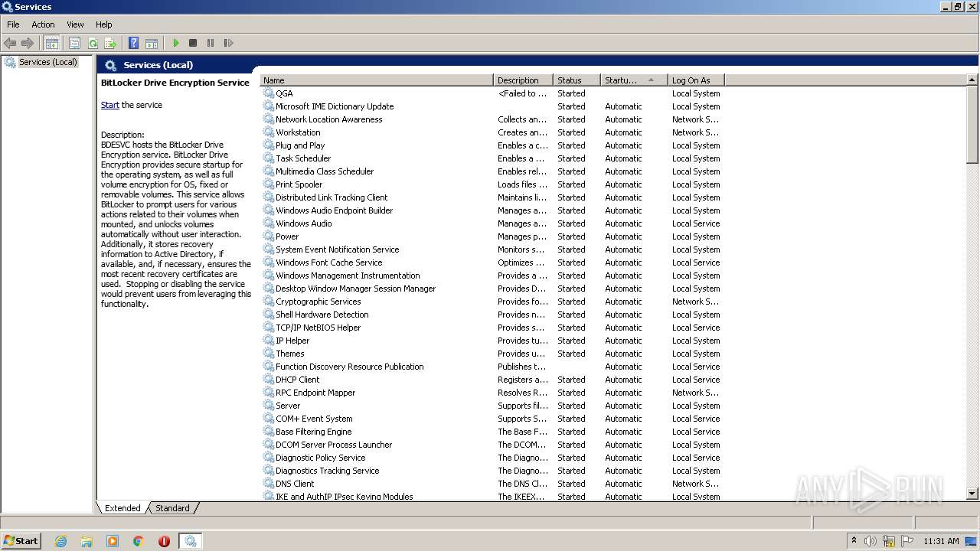Sort by the Name column header
The height and width of the screenshot is (551, 980).
pyautogui.click(x=377, y=80)
